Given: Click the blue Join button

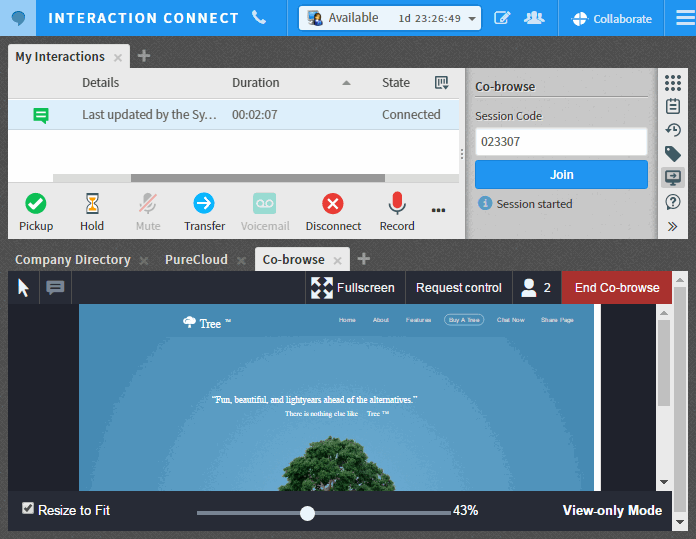Looking at the screenshot, I should (561, 174).
